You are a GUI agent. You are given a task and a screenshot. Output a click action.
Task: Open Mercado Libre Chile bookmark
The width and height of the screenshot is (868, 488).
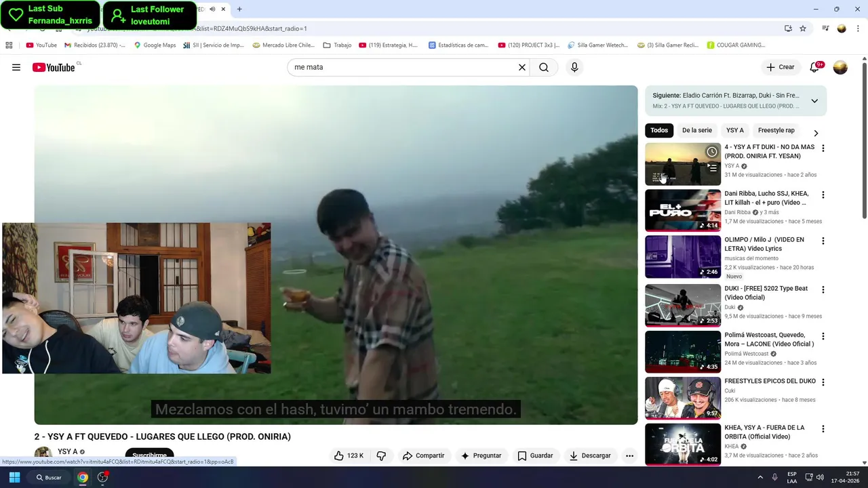283,45
